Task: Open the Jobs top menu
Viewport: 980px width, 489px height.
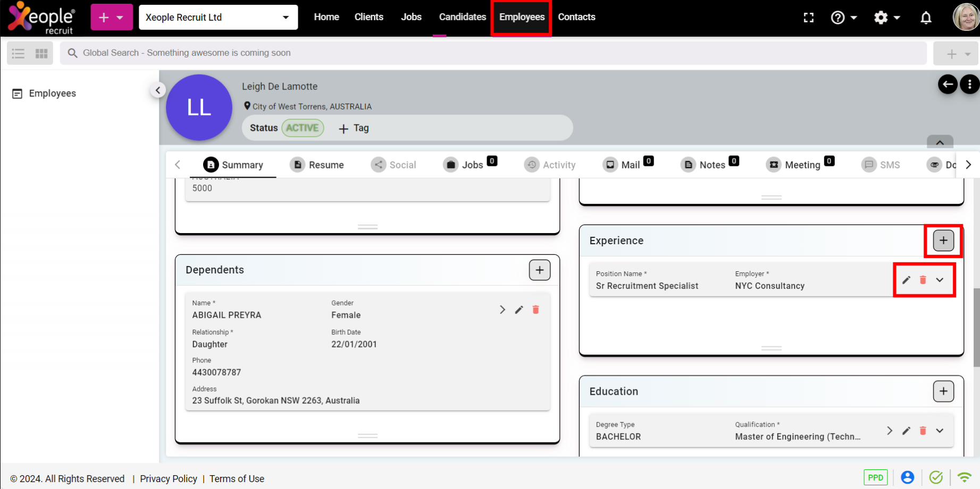Action: [x=411, y=17]
